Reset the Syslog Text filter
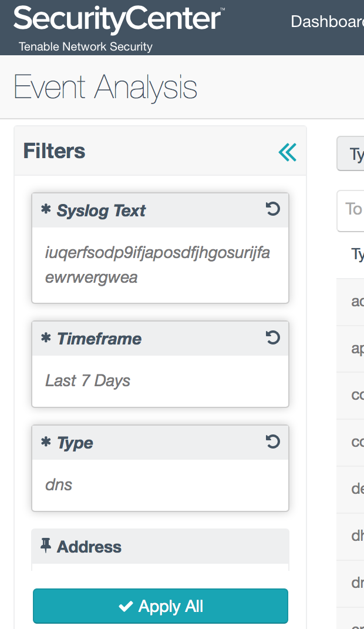The image size is (364, 629). coord(272,209)
